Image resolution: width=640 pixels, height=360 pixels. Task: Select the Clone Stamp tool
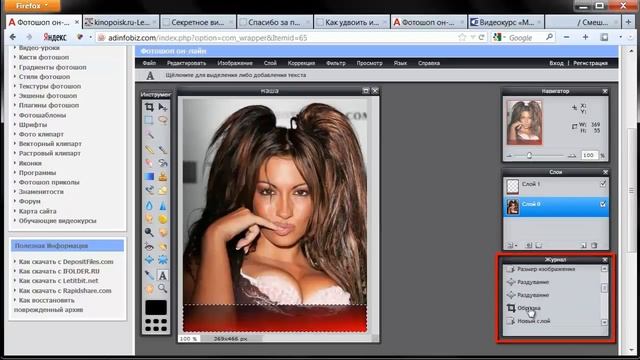tap(163, 176)
